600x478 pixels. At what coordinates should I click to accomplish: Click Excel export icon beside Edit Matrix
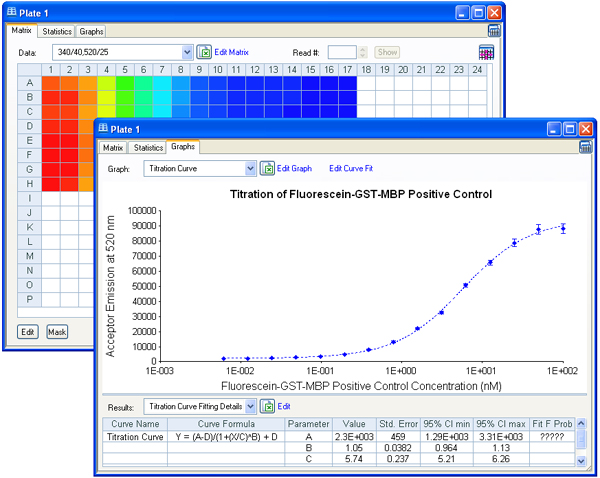[204, 52]
